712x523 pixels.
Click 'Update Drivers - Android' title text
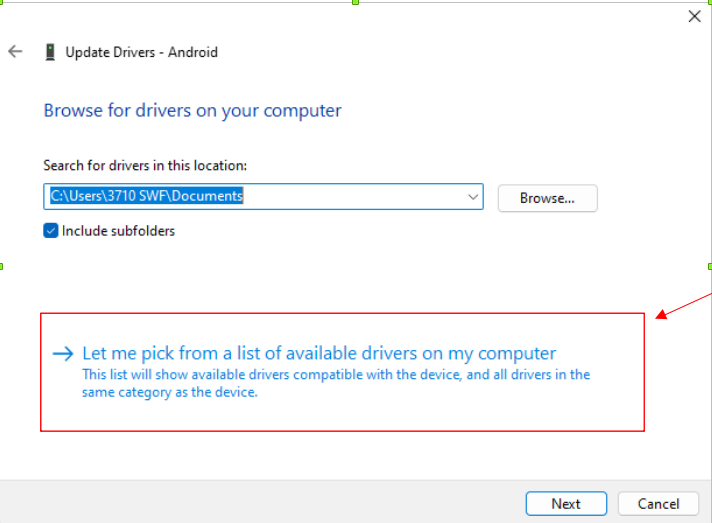(142, 52)
